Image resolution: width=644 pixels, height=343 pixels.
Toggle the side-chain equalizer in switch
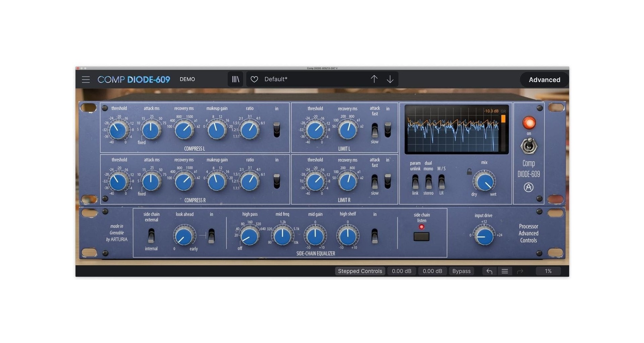coord(375,236)
